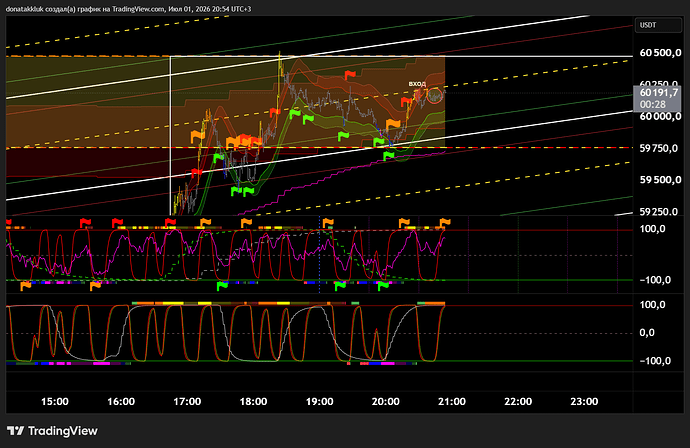Click the rightmost orange flag above upper oscillator
The width and height of the screenshot is (690, 448).
click(x=444, y=222)
